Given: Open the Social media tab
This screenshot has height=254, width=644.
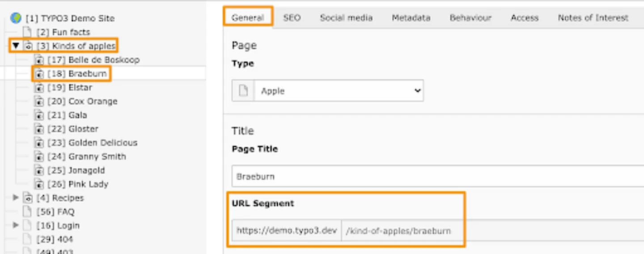Looking at the screenshot, I should click(x=346, y=18).
